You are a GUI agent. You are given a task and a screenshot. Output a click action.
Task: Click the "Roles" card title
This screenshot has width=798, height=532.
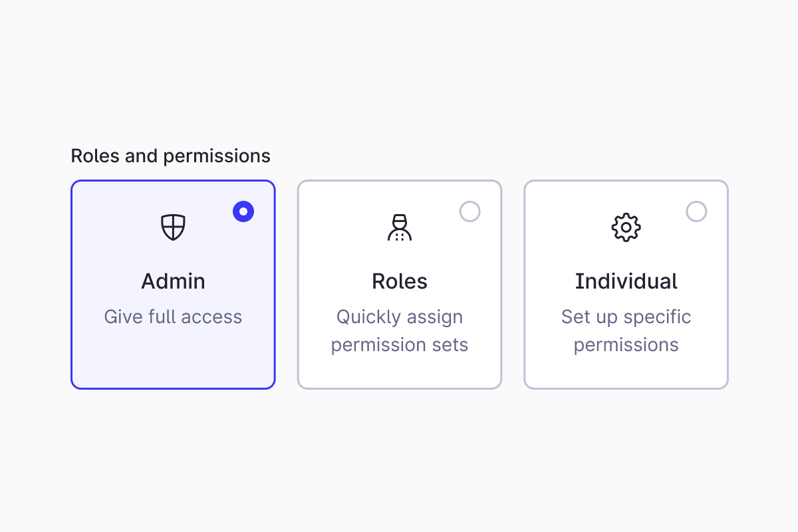click(400, 281)
